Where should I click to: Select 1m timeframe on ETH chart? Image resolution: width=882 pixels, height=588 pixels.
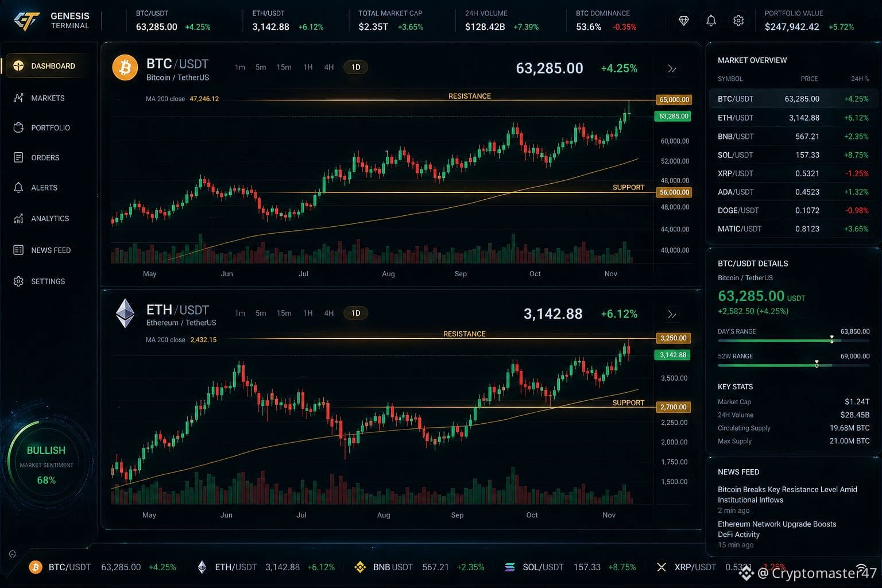(240, 313)
